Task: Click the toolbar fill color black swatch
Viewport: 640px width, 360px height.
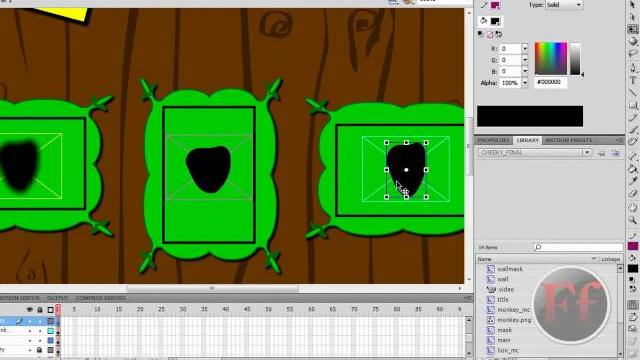Action: tap(633, 269)
